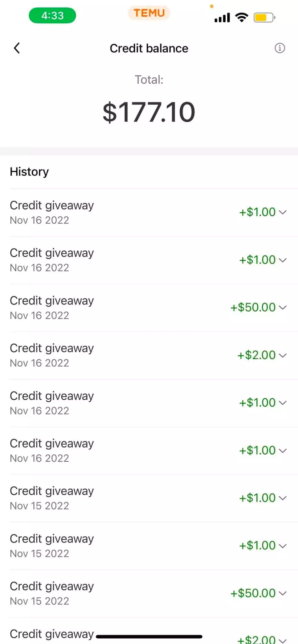Expand the Nov 15 +$50.00 chevron

click(283, 593)
